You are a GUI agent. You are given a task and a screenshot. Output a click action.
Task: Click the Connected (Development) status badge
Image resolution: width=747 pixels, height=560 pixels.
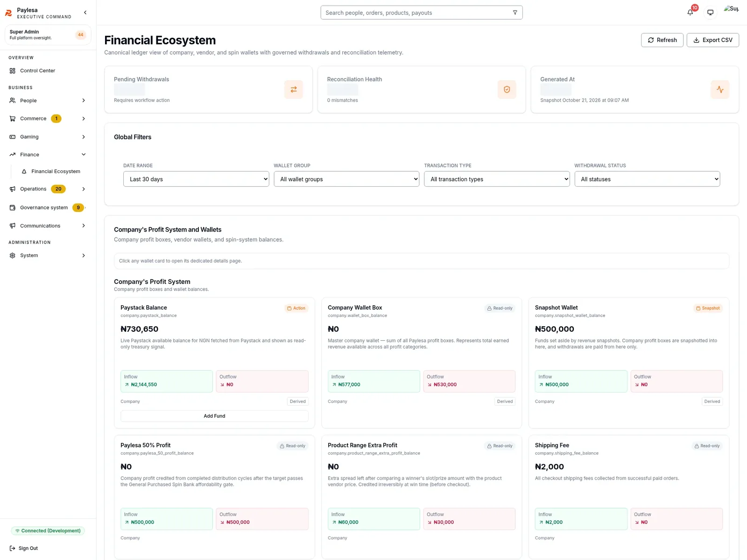pyautogui.click(x=48, y=531)
